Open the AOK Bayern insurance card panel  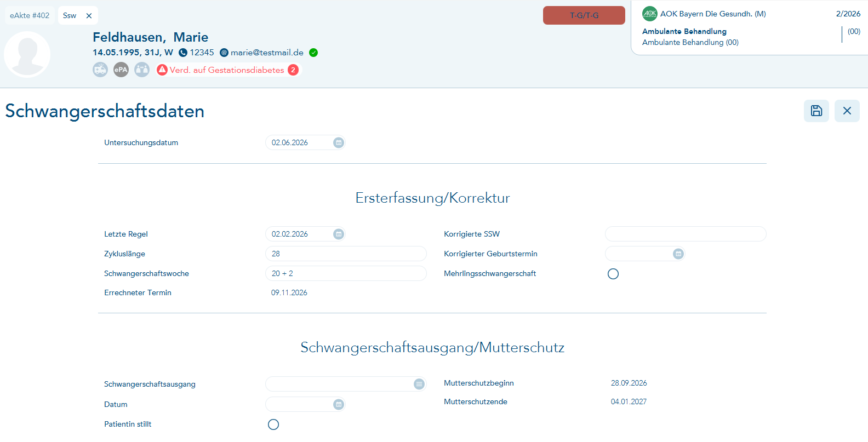pos(750,27)
